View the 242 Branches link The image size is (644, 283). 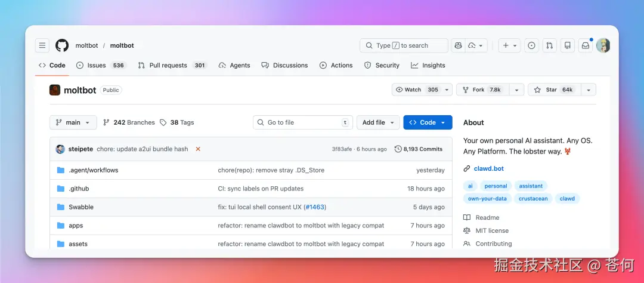click(129, 122)
